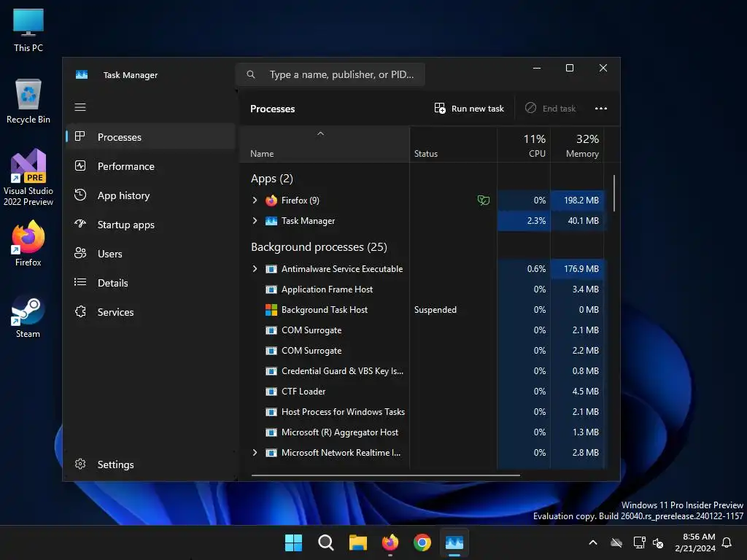Viewport: 747px width, 560px height.
Task: Sort by the Status column header
Action: coord(454,145)
